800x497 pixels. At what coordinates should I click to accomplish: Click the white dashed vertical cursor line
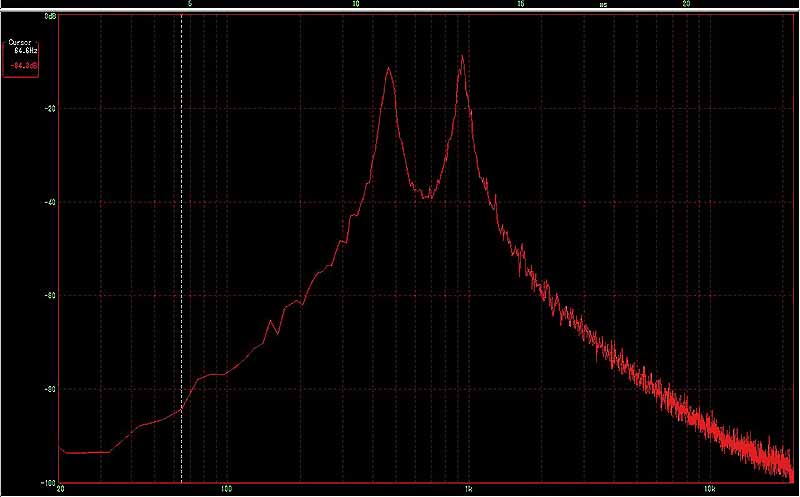point(181,250)
